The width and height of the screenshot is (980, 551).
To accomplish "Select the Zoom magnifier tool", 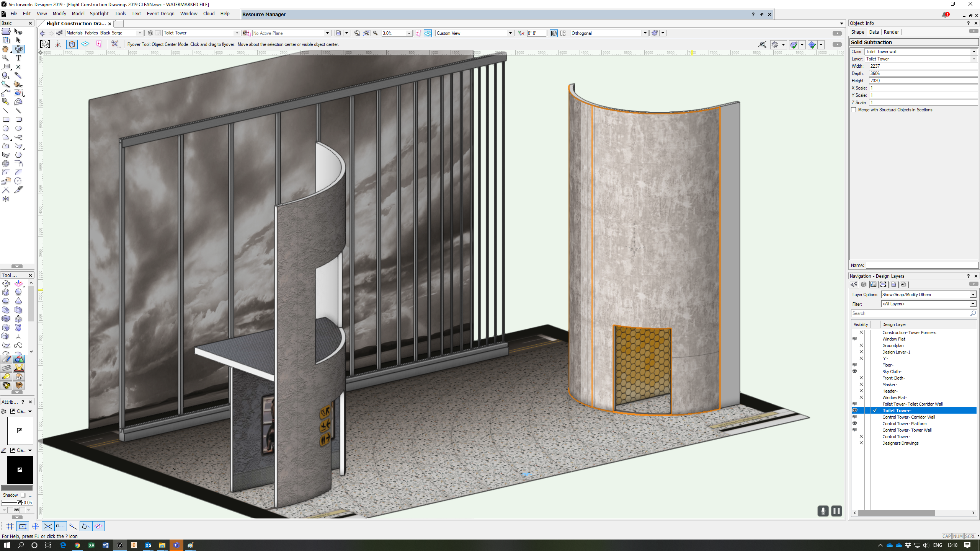I will click(5, 58).
